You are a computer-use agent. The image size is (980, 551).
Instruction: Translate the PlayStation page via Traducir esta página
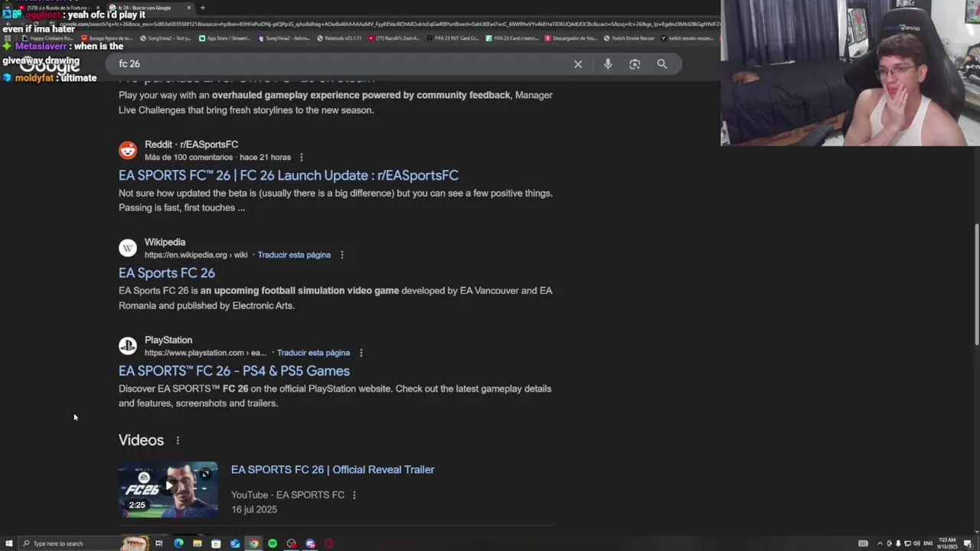click(313, 353)
